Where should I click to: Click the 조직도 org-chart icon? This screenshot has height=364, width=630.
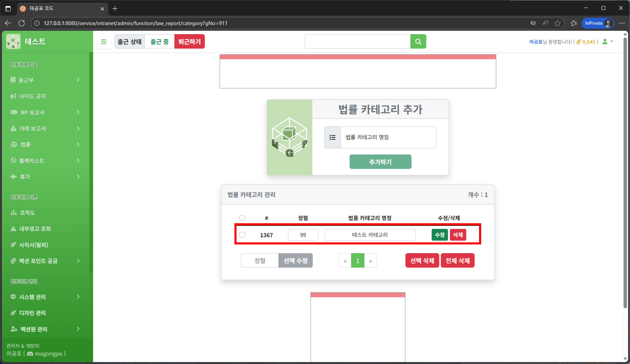tap(14, 213)
